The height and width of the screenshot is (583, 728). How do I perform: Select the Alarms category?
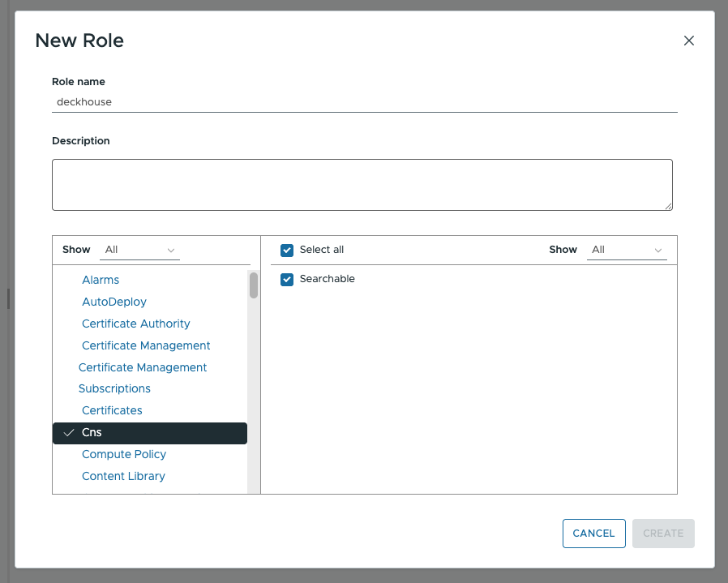pos(101,280)
